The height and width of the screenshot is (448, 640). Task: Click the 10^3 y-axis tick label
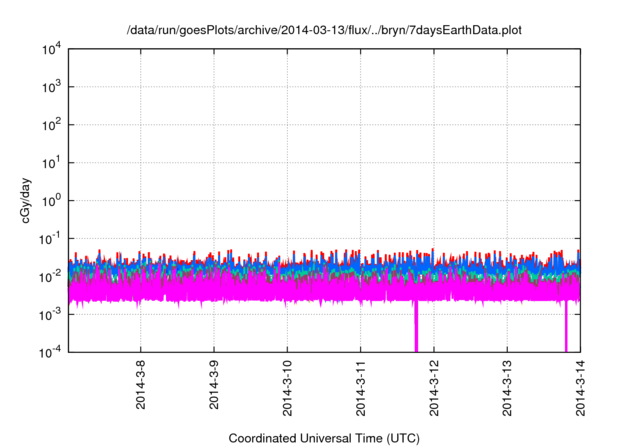pyautogui.click(x=52, y=87)
